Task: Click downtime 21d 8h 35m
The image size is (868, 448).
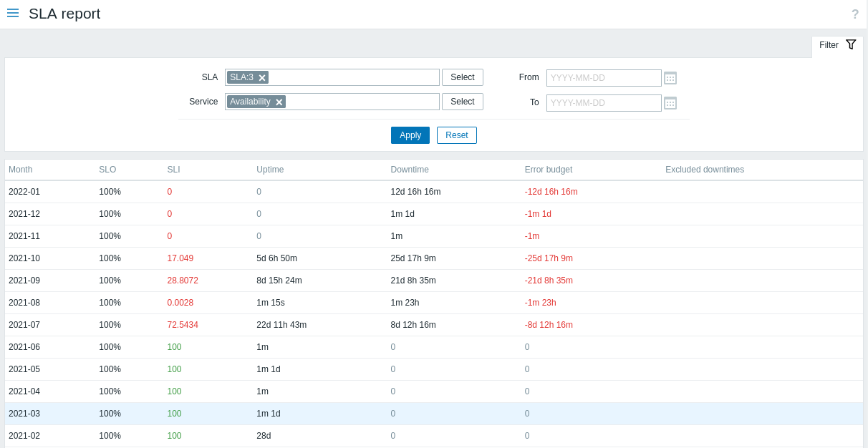Action: 413,281
